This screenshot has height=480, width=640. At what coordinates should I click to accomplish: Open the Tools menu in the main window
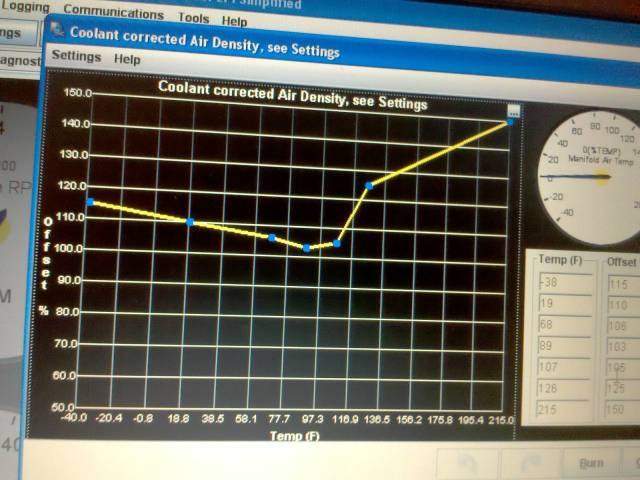(x=194, y=18)
